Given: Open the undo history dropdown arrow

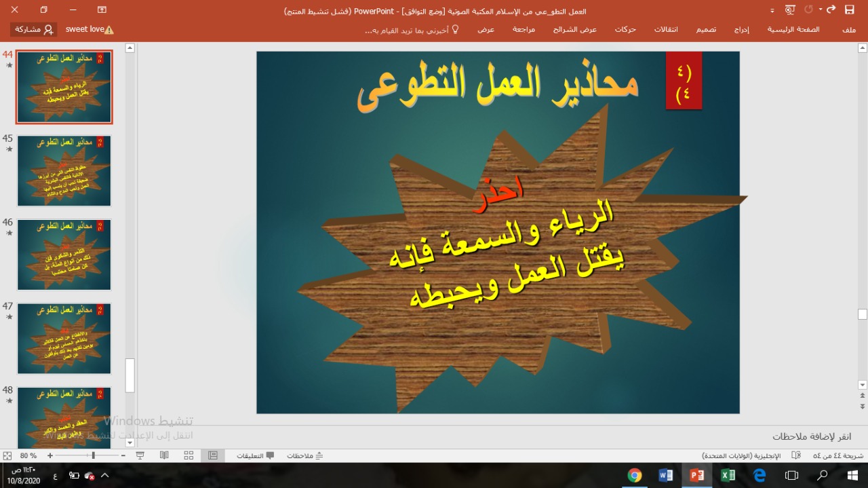Looking at the screenshot, I should (x=820, y=10).
